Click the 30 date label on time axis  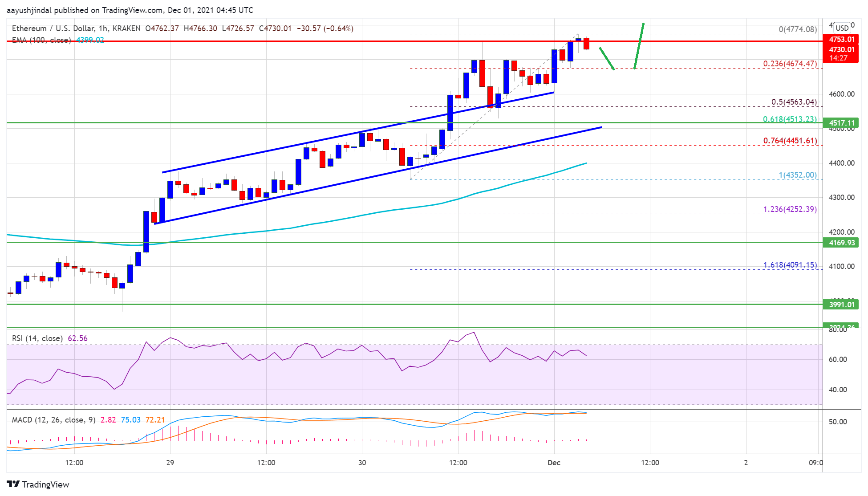362,463
